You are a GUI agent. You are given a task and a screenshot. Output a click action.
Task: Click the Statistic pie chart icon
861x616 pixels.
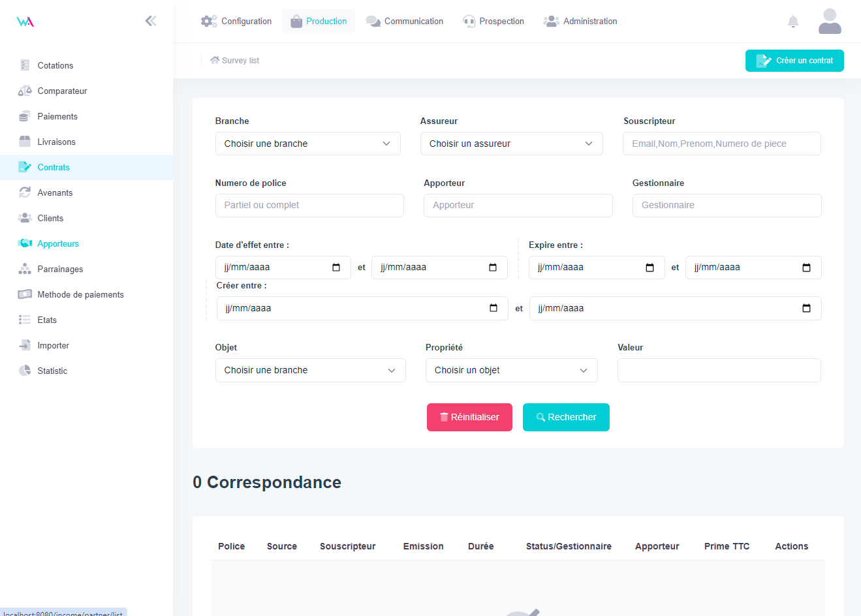tap(25, 371)
